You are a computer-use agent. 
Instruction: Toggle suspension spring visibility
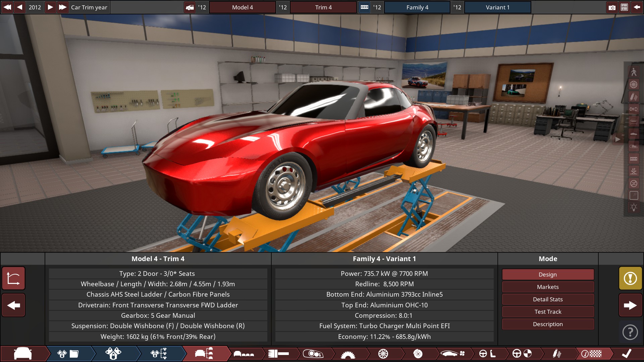pyautogui.click(x=634, y=97)
